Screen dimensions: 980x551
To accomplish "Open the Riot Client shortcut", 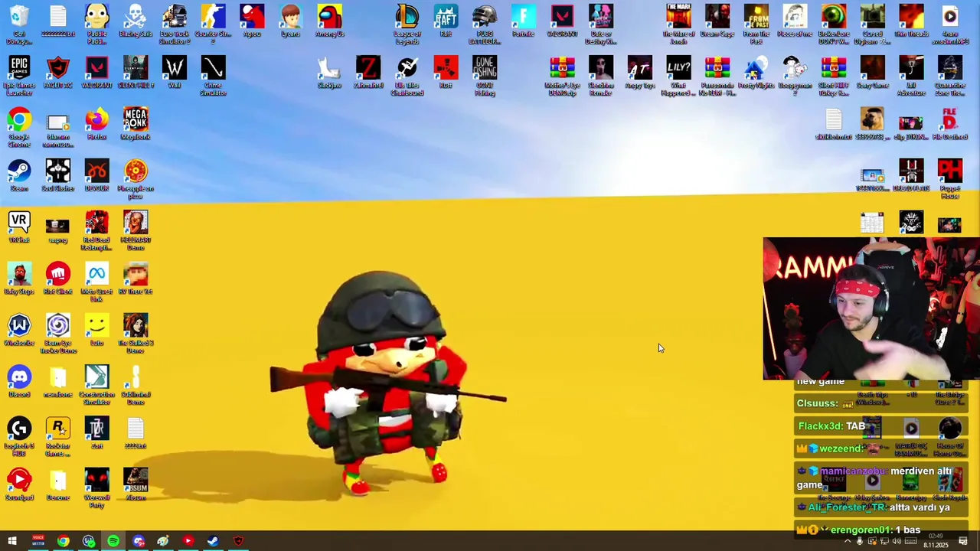I will coord(58,279).
